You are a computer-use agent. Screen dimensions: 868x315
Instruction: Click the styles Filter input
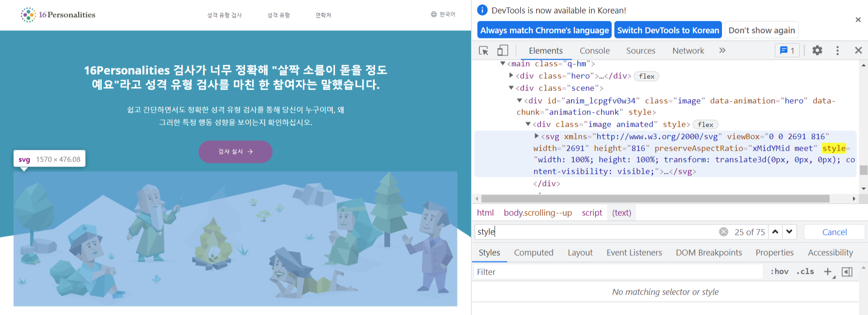click(x=618, y=272)
